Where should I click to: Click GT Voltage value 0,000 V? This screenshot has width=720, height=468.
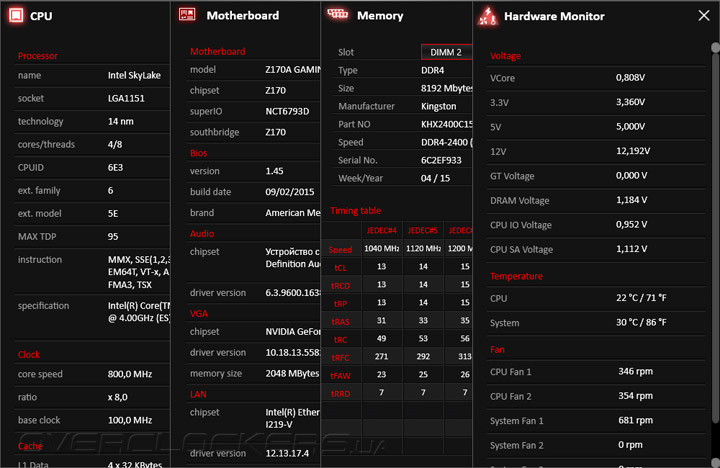pyautogui.click(x=631, y=175)
